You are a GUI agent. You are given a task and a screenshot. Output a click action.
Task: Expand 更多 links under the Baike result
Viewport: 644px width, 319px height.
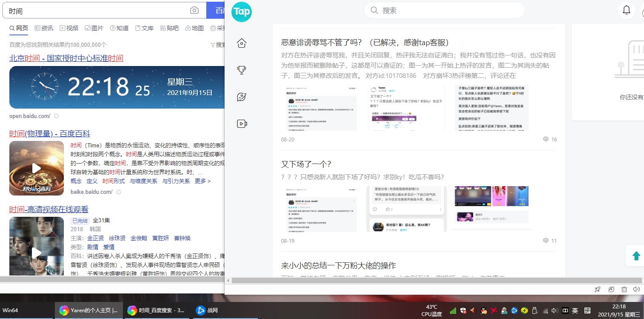tap(202, 181)
